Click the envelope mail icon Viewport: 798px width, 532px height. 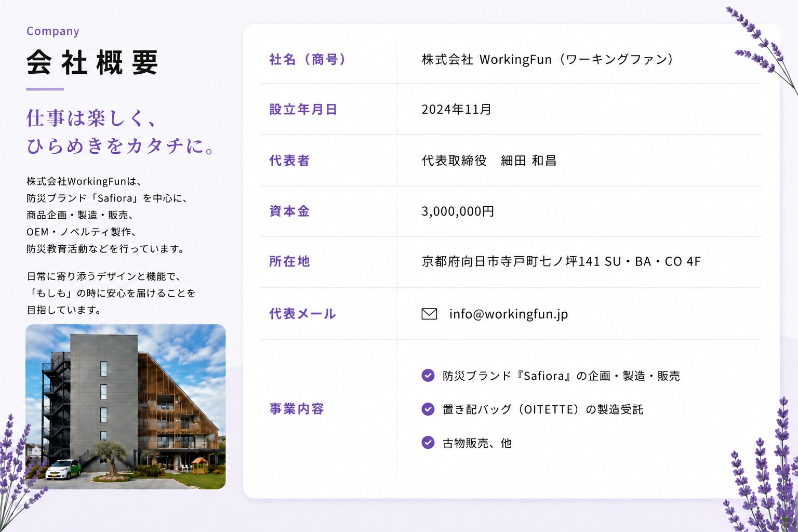(x=429, y=314)
